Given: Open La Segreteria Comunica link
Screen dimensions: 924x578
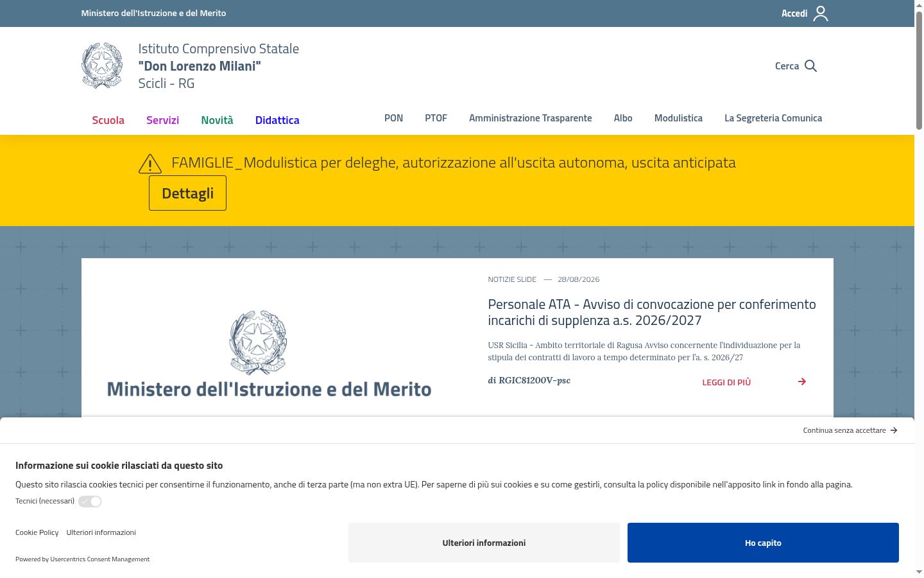Looking at the screenshot, I should [773, 118].
